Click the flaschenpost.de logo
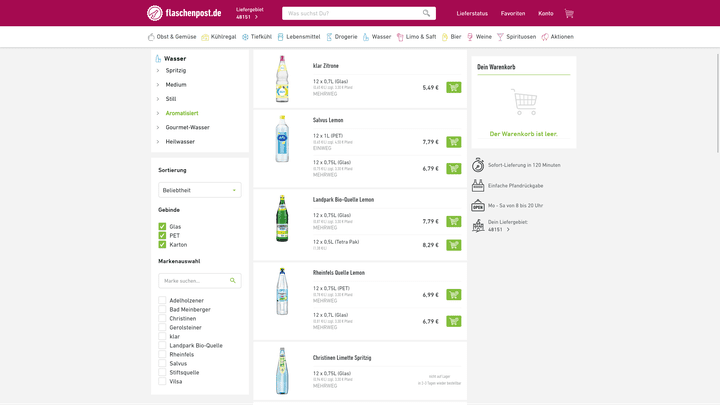The height and width of the screenshot is (405, 720). (x=184, y=13)
